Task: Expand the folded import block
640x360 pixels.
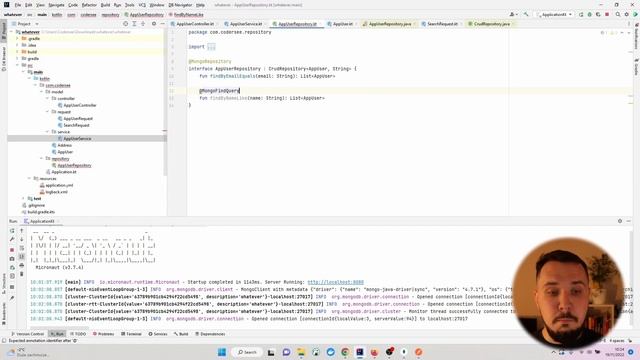Action: pos(211,47)
